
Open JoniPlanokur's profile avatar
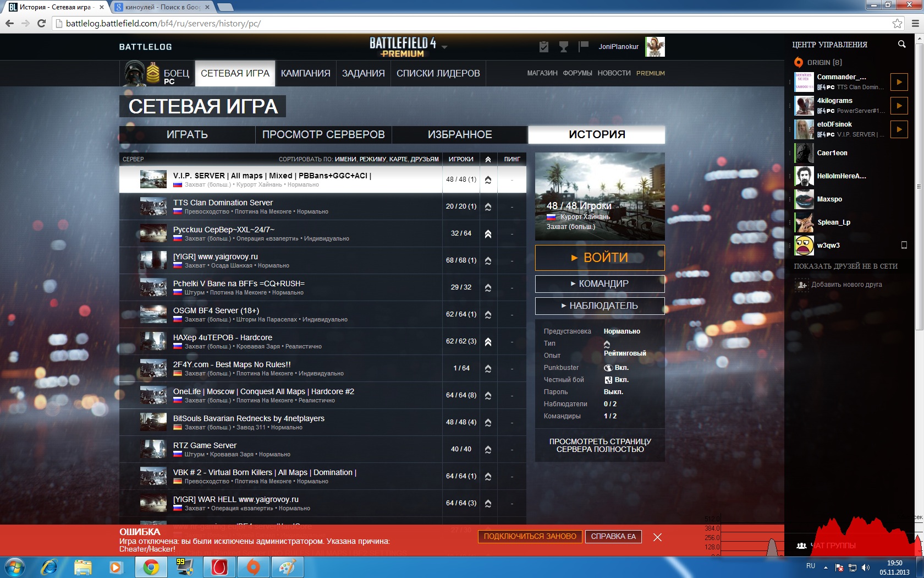(x=655, y=47)
